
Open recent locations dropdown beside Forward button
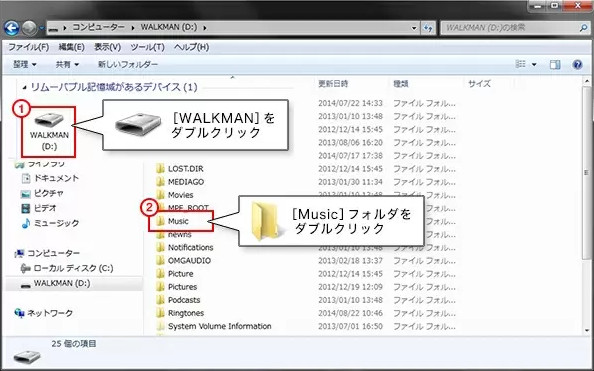(x=41, y=28)
